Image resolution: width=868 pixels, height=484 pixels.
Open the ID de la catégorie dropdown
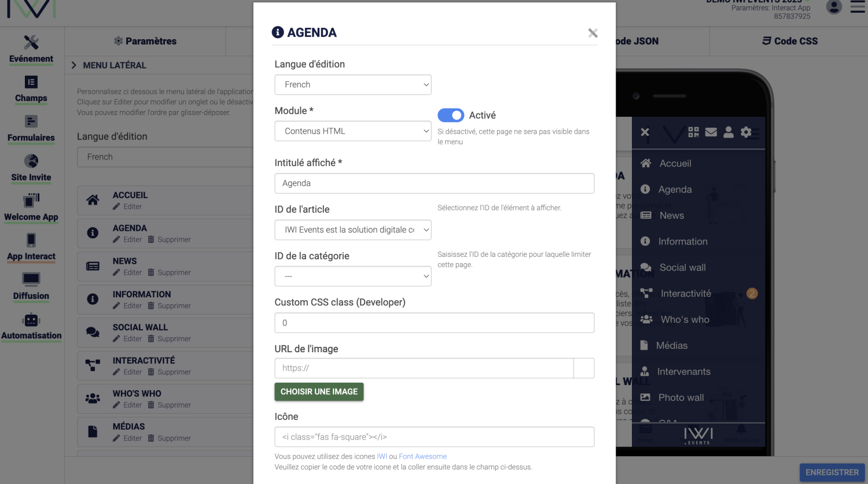point(353,276)
